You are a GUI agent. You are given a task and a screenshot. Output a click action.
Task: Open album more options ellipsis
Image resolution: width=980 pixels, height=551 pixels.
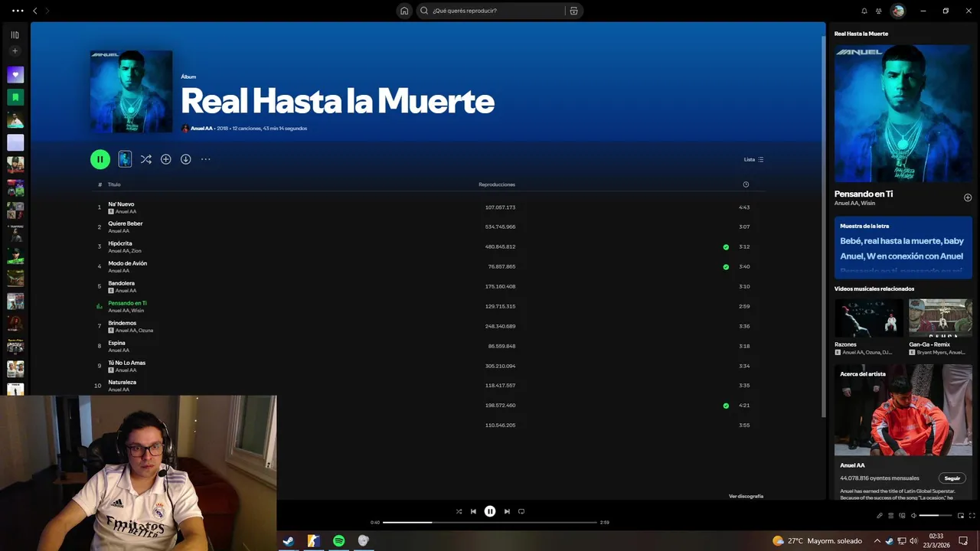[205, 159]
